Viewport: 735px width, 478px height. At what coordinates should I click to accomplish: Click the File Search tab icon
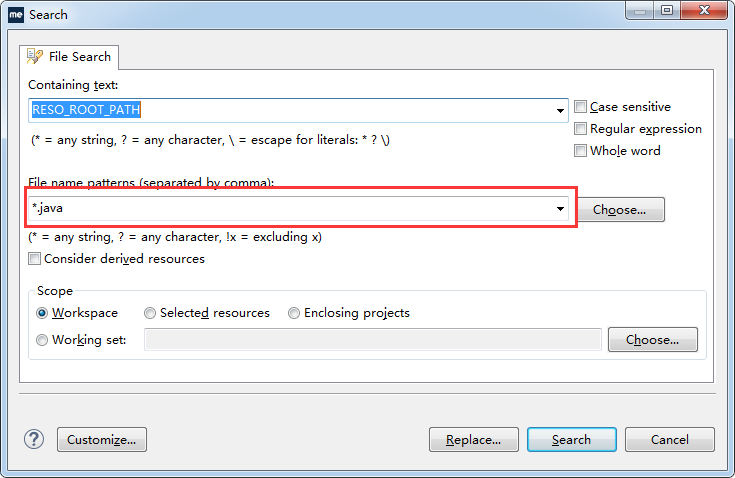[x=35, y=57]
